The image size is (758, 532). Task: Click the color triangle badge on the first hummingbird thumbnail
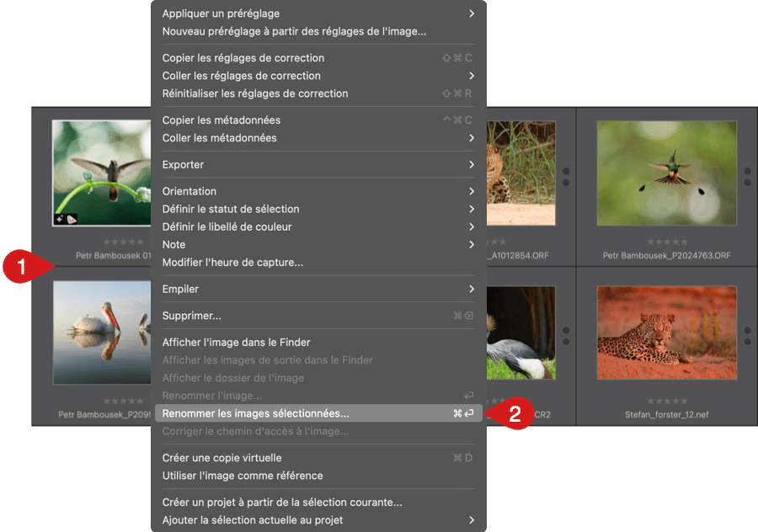point(71,220)
